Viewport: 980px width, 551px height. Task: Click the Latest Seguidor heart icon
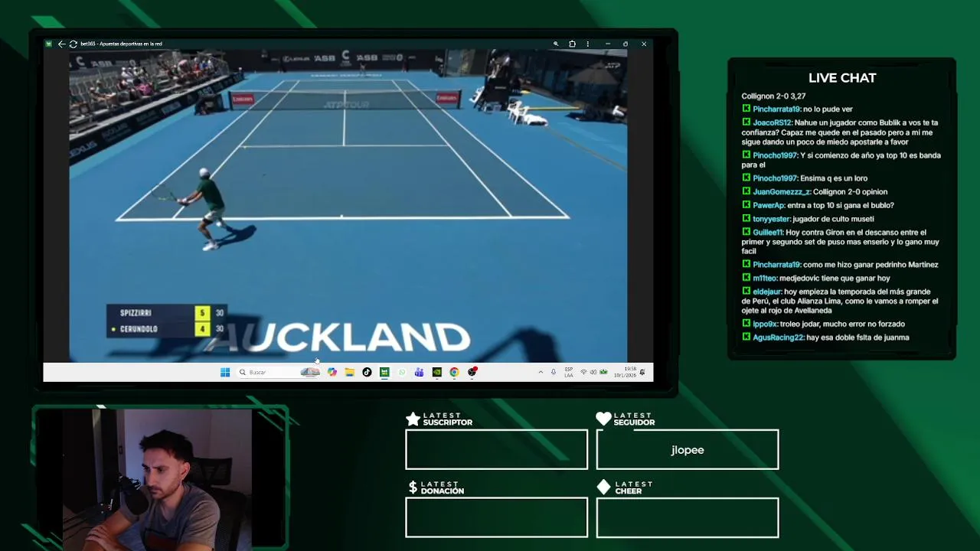coord(603,419)
